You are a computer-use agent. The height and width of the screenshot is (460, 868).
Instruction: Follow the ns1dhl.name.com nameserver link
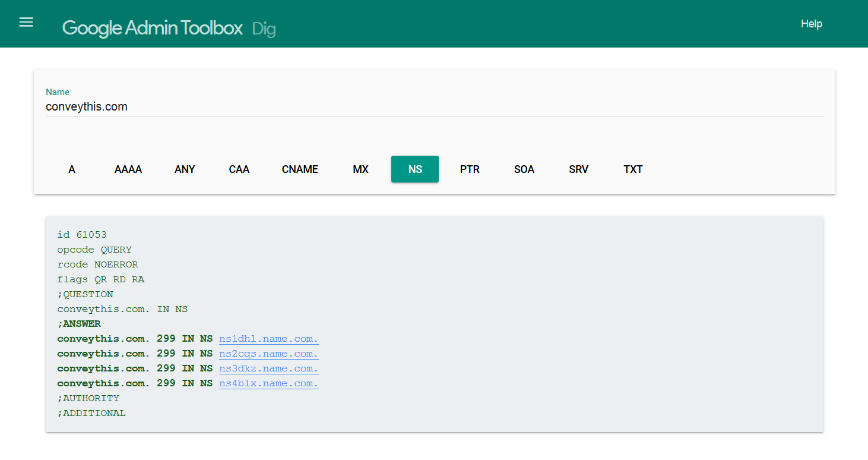(268, 339)
